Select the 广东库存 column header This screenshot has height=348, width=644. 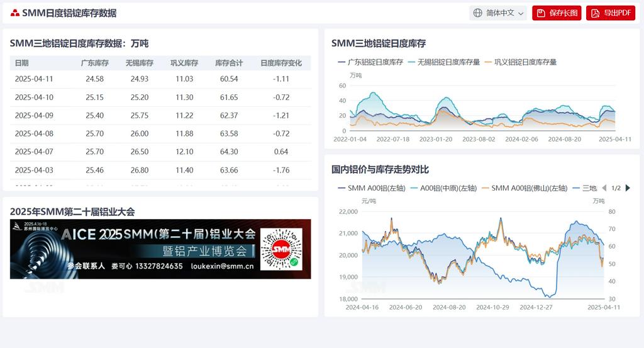(x=94, y=63)
